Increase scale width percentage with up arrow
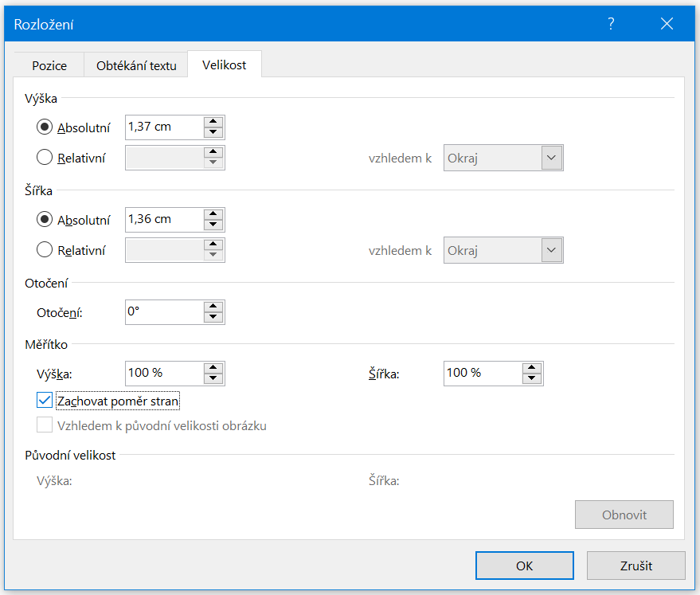Image resolution: width=700 pixels, height=595 pixels. coord(530,368)
